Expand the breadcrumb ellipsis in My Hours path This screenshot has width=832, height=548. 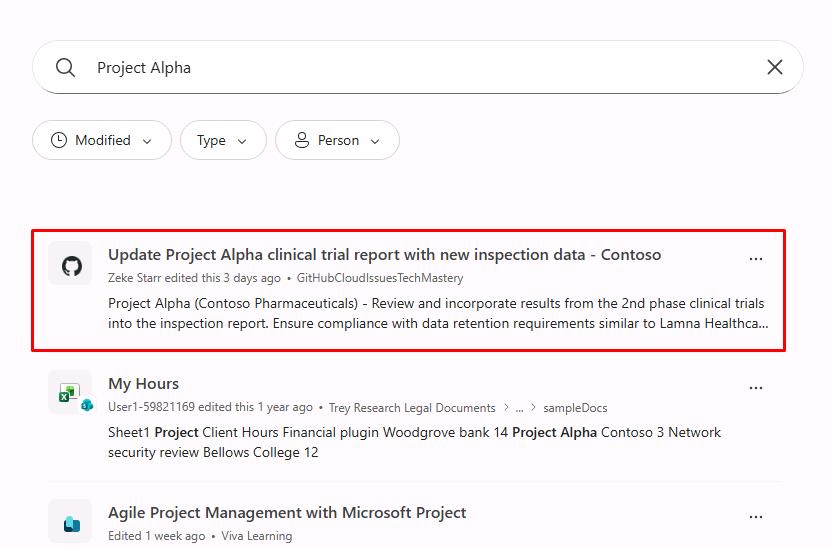(x=519, y=407)
